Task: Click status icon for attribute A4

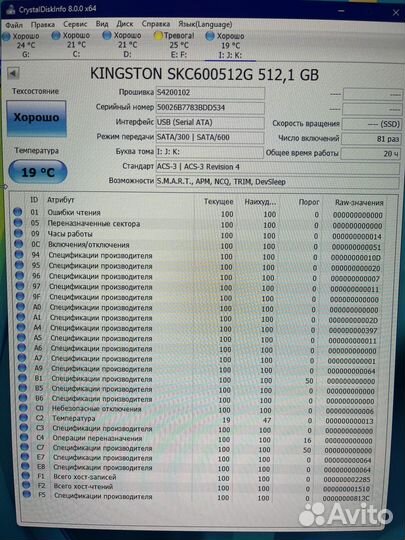Action: [x=21, y=327]
